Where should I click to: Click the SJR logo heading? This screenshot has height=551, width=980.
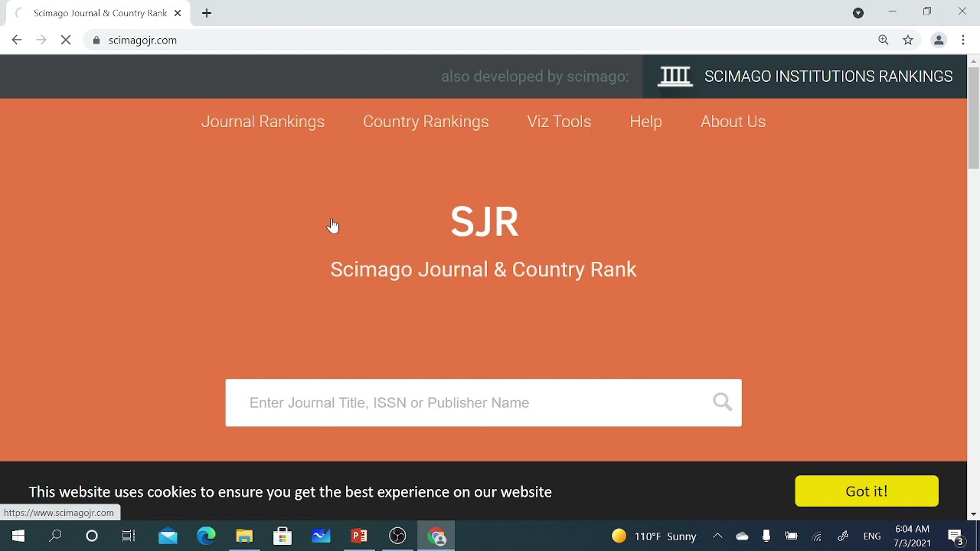pyautogui.click(x=484, y=222)
